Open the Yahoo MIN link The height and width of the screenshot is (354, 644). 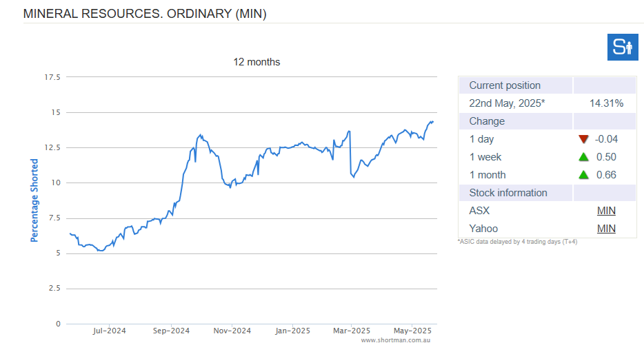tap(606, 229)
